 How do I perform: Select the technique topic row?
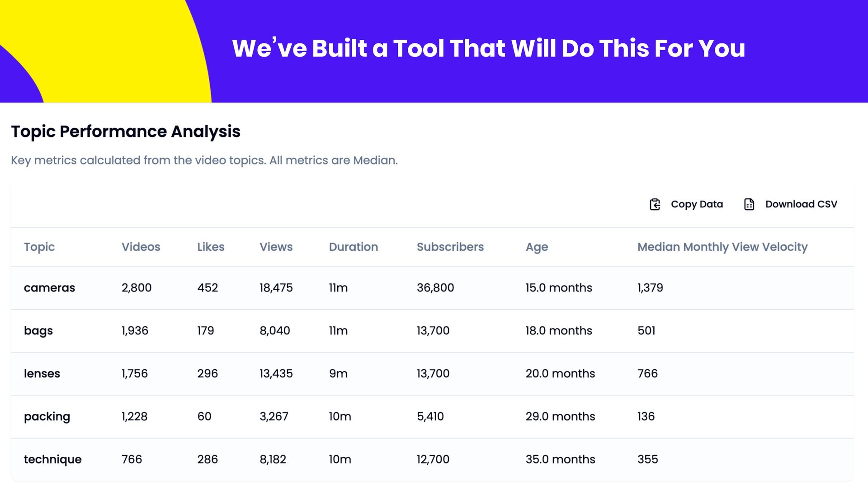[52, 460]
